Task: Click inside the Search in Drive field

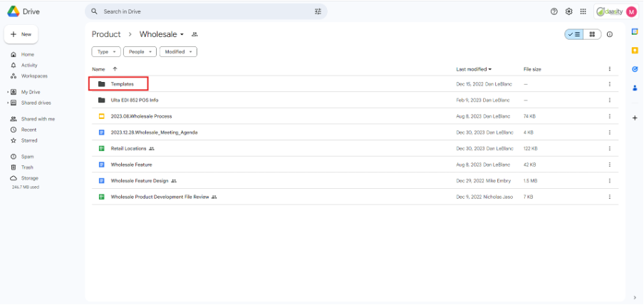Action: 199,11
